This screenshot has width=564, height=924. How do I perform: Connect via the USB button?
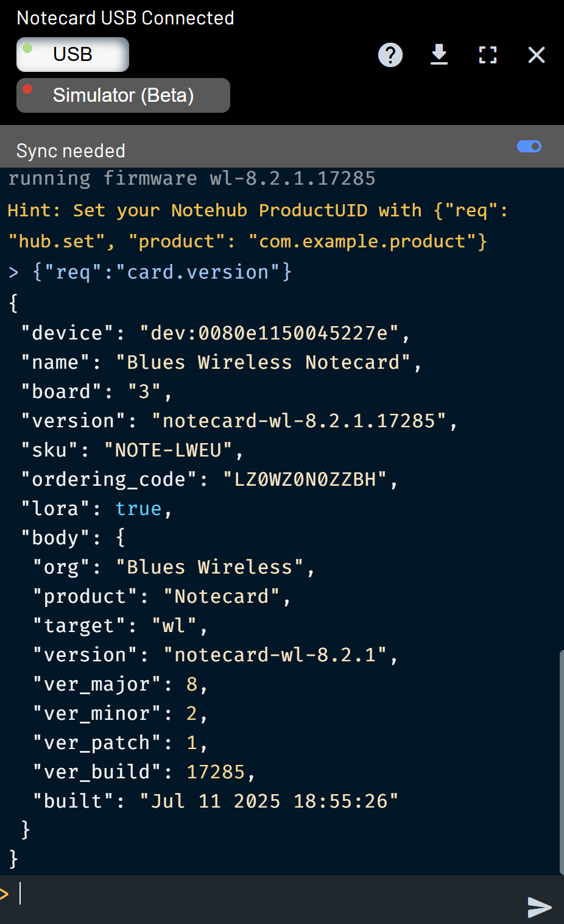(72, 54)
